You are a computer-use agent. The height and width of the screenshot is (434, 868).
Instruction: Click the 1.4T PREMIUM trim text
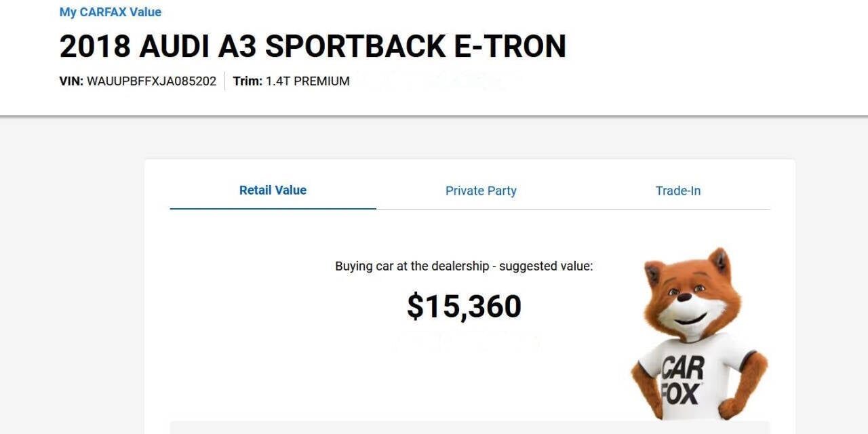308,81
